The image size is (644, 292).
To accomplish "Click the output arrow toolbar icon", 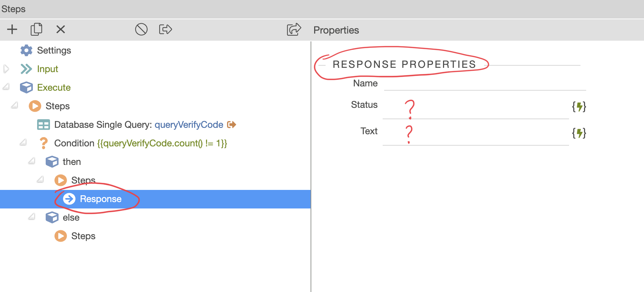I will [x=165, y=29].
